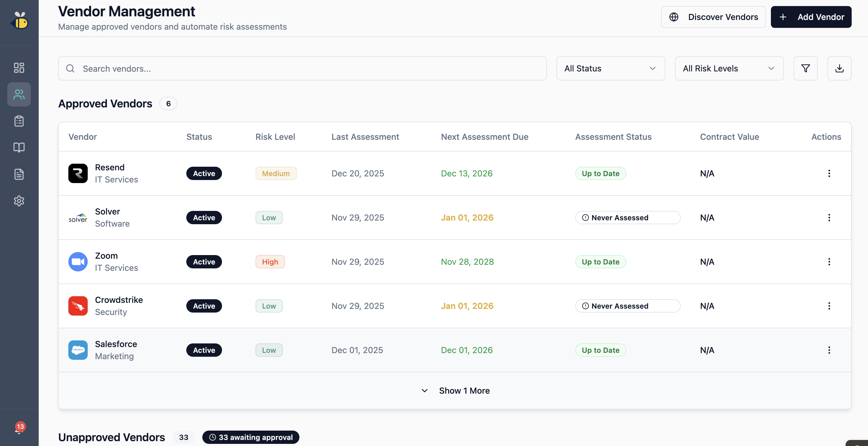Open actions menu for Zoom row
This screenshot has height=446, width=868.
pos(829,262)
